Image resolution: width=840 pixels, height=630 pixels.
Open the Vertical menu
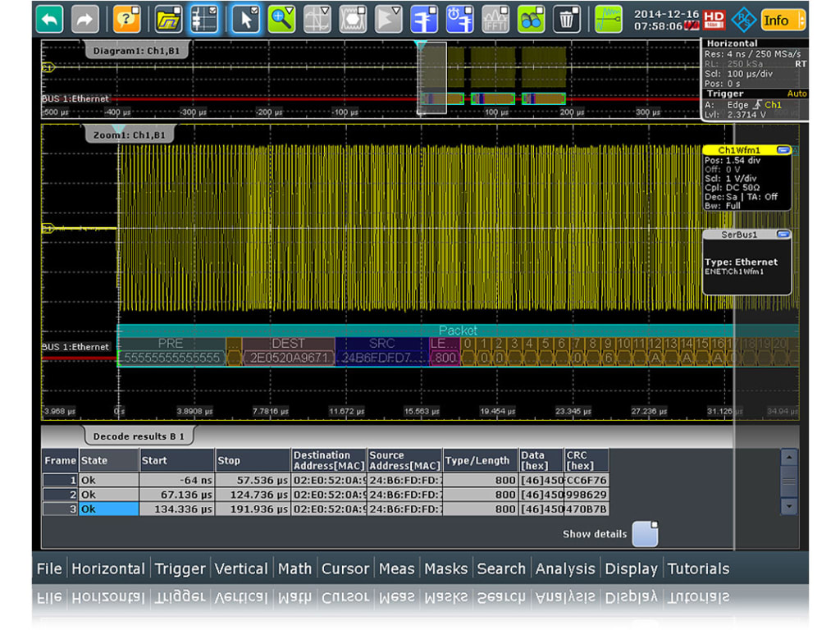(241, 568)
